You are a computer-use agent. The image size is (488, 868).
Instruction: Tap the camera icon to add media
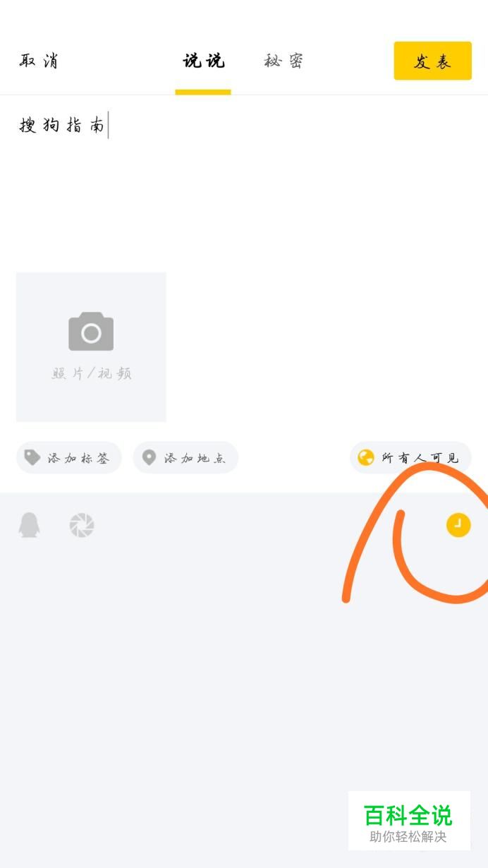91,332
